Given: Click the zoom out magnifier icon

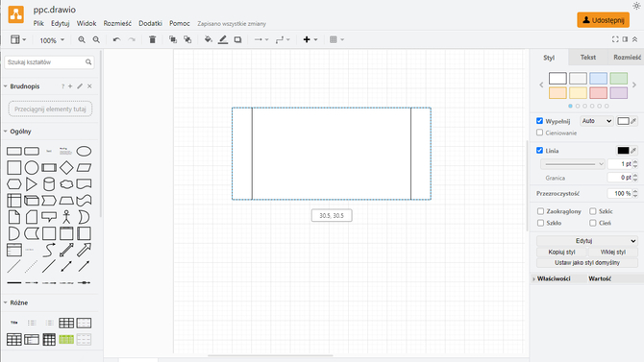Looking at the screenshot, I should click(x=96, y=39).
